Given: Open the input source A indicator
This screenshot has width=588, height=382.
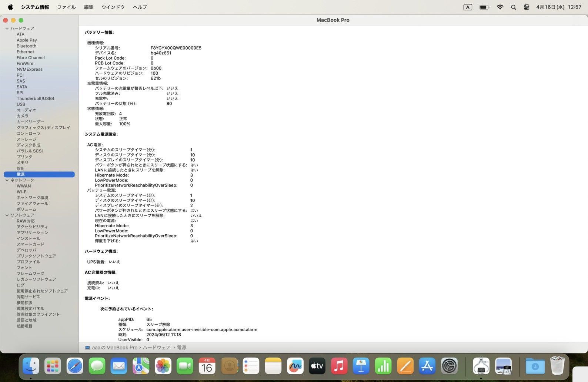Looking at the screenshot, I should (468, 7).
